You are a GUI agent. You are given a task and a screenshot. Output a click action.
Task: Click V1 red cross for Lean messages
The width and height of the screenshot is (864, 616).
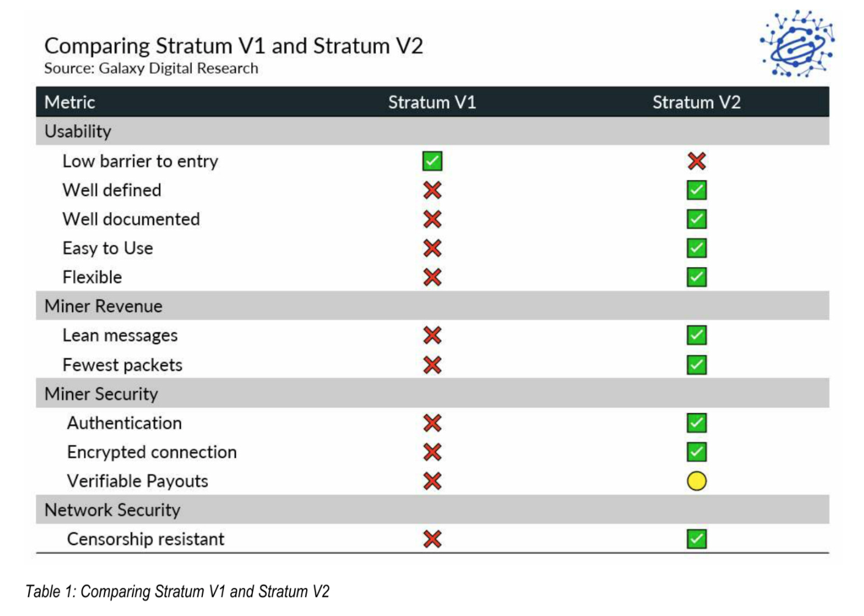point(432,335)
